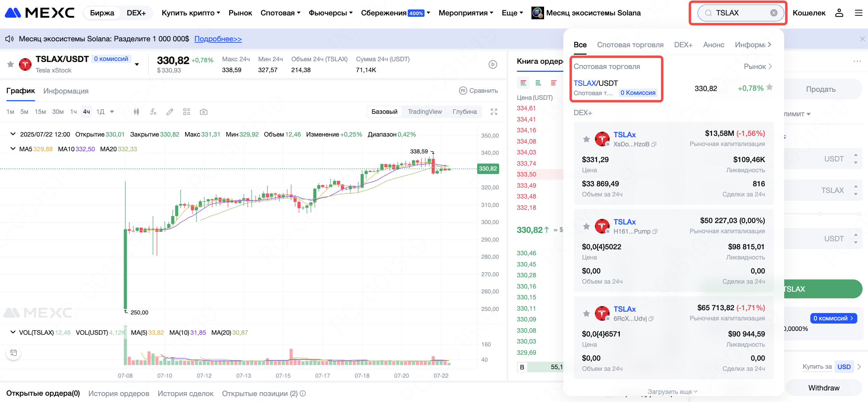Expand the Спотовая menu
The image size is (868, 402).
point(280,13)
